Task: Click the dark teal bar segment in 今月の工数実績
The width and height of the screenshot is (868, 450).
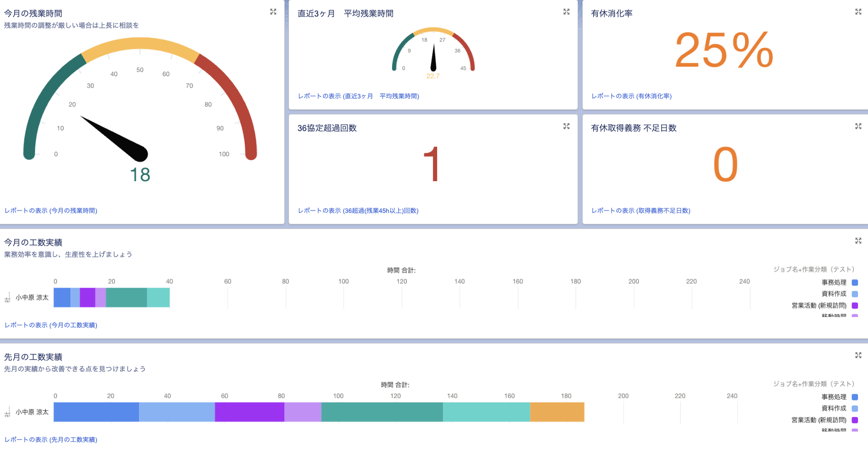Action: click(x=126, y=298)
